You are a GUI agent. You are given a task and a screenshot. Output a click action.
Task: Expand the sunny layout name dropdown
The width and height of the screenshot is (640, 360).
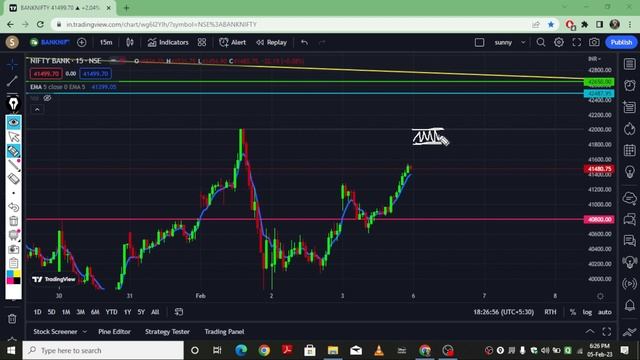pyautogui.click(x=523, y=42)
